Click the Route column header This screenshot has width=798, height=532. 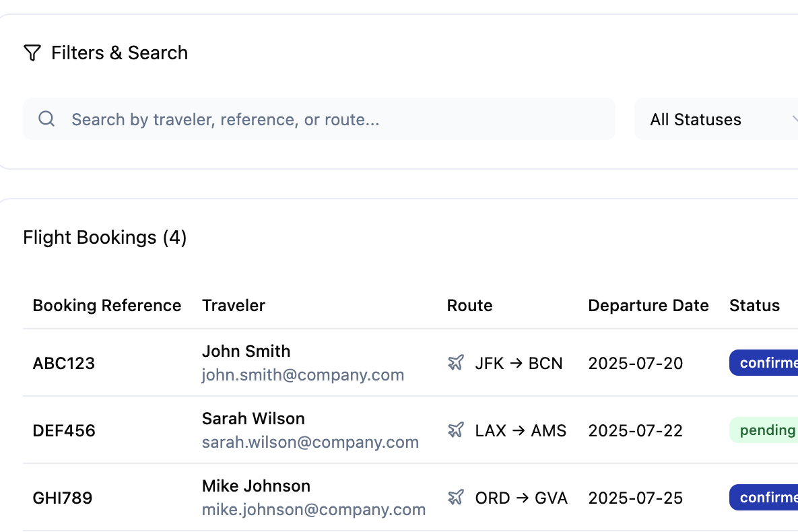[470, 306]
